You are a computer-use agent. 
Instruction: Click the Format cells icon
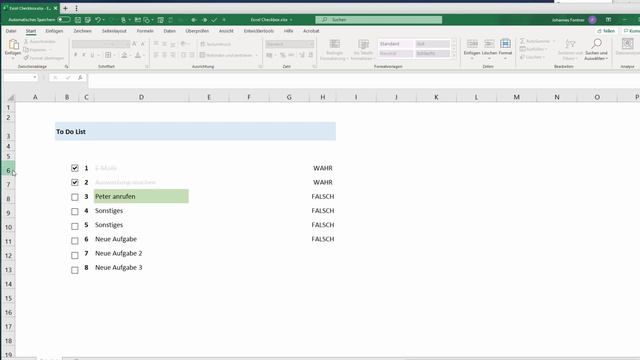tap(505, 44)
